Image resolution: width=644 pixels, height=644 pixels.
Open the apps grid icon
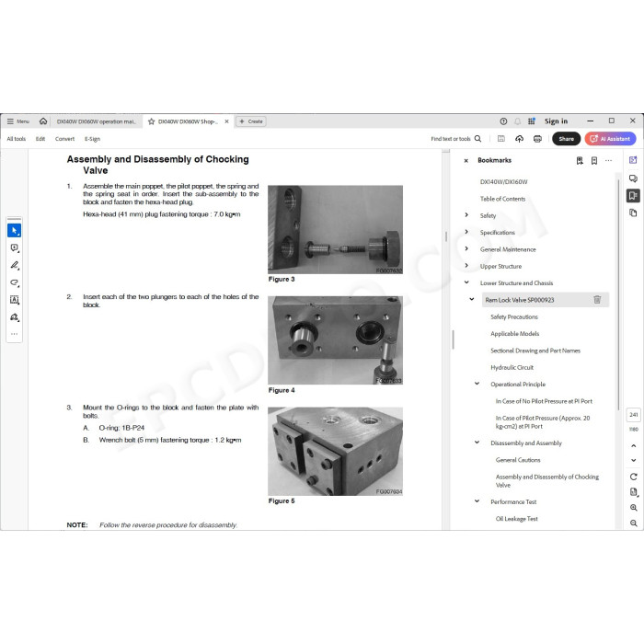click(532, 121)
